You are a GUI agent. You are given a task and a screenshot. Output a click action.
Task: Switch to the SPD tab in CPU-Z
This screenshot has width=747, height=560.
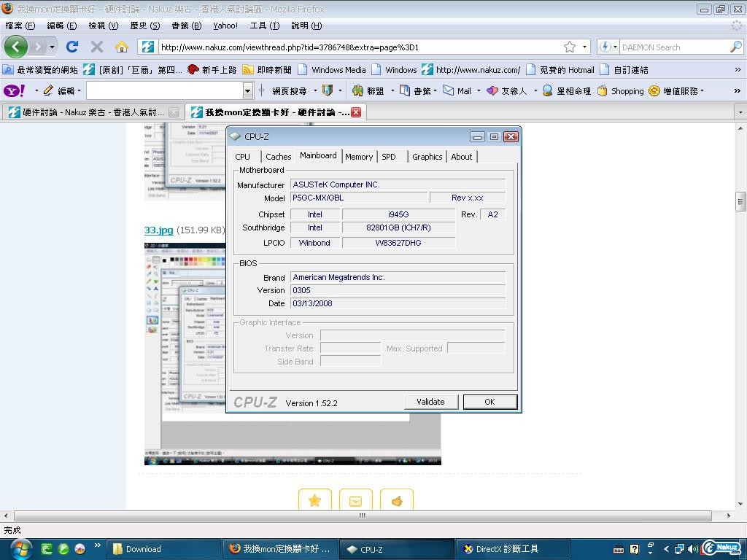click(389, 157)
